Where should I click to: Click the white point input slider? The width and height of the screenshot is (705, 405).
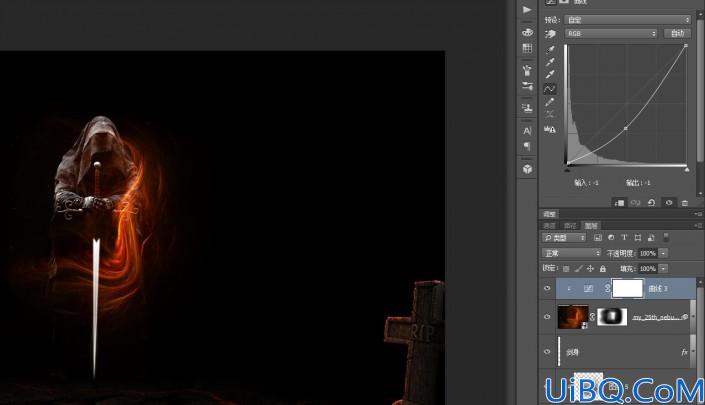tap(687, 169)
